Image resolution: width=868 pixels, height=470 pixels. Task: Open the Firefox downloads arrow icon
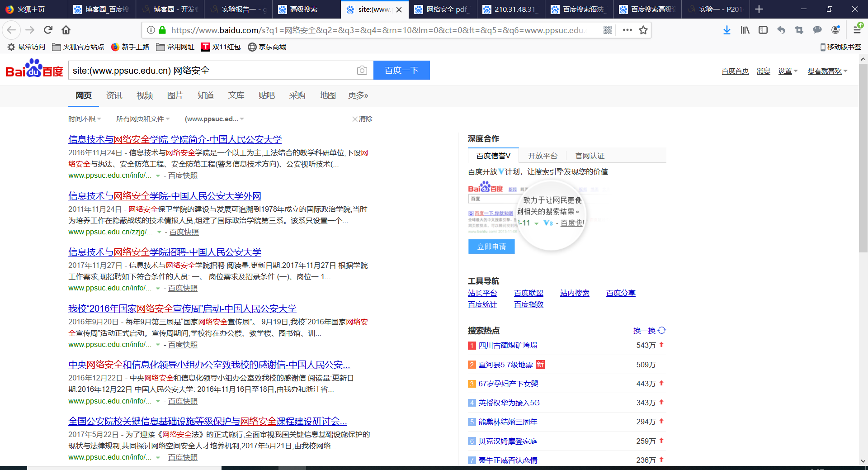[726, 30]
